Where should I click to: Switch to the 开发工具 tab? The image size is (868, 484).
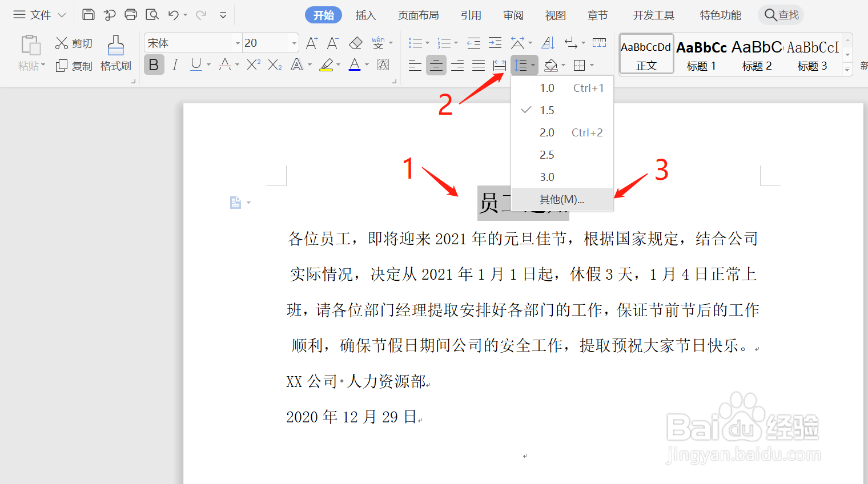click(654, 15)
